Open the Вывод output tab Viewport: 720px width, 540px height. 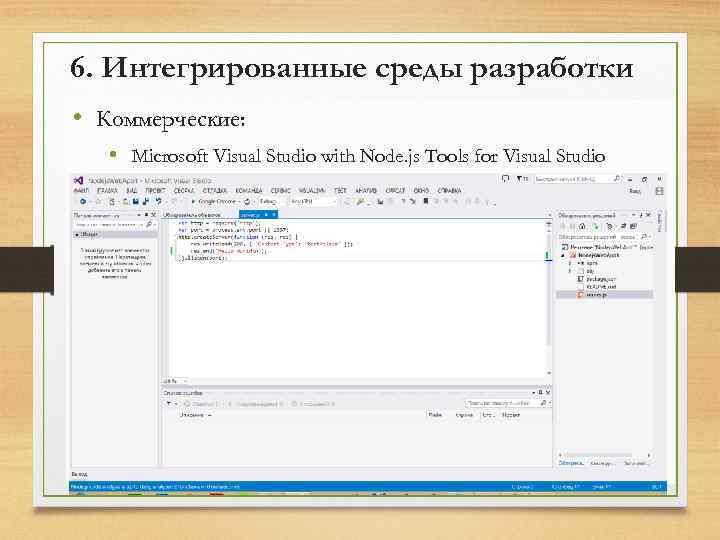(x=79, y=474)
